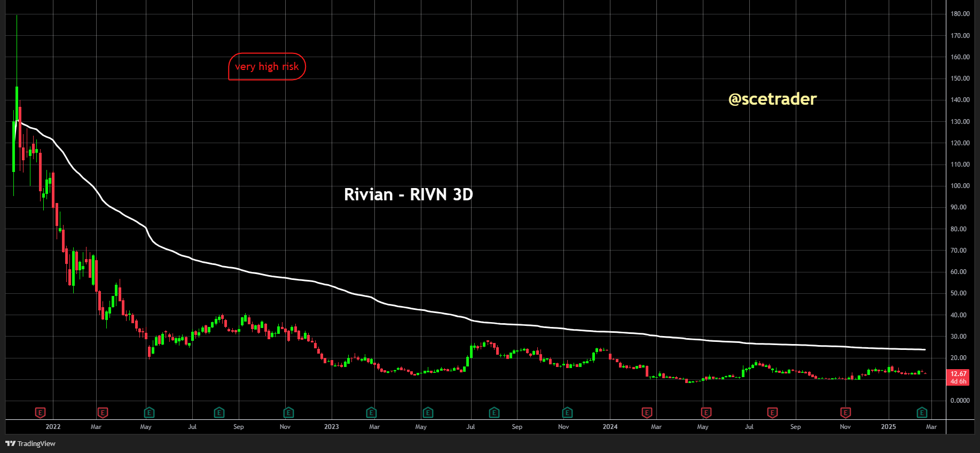The image size is (980, 453).
Task: Click the green earnings marker at Nov 2022
Action: (x=288, y=412)
